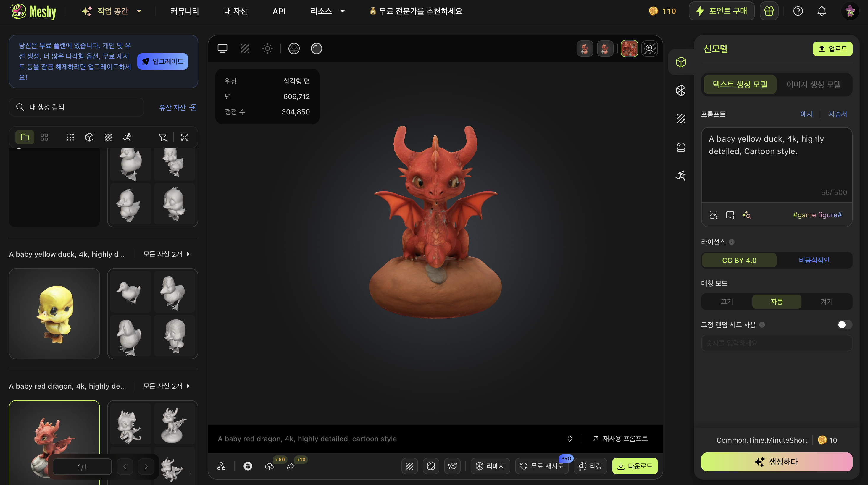
Task: Open the 유산 자산 link
Action: pos(178,107)
